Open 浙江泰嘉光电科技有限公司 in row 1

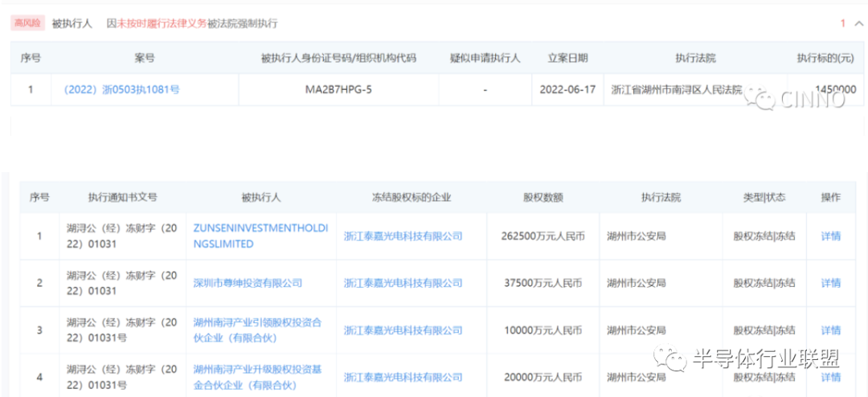click(403, 236)
